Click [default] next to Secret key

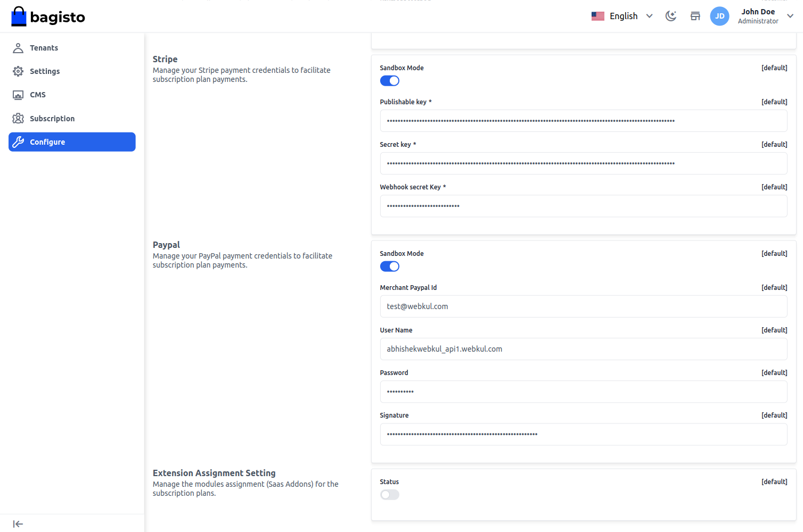coord(774,145)
